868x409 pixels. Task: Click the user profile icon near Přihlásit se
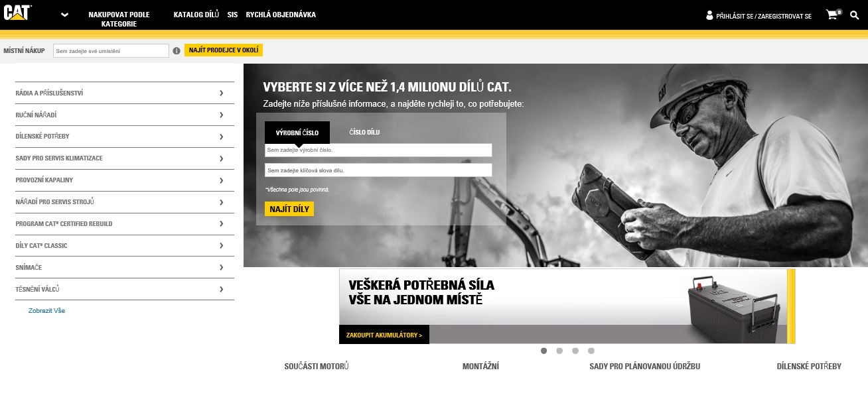coord(709,15)
